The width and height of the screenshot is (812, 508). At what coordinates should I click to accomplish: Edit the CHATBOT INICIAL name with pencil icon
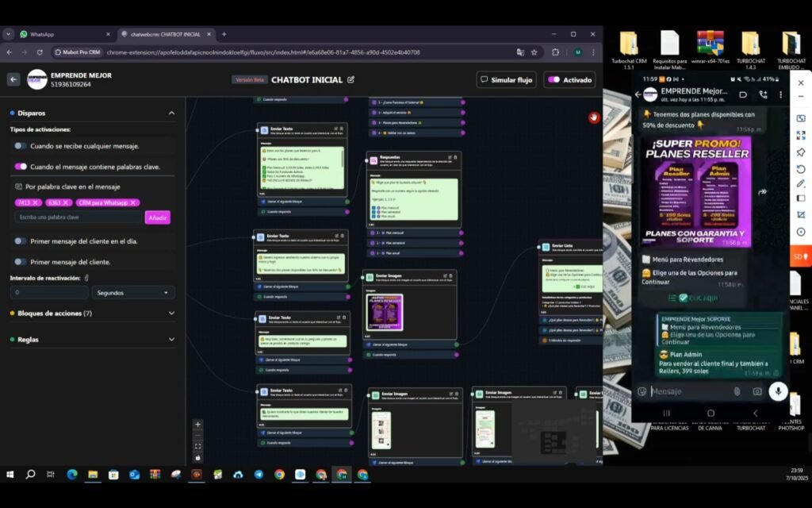351,79
